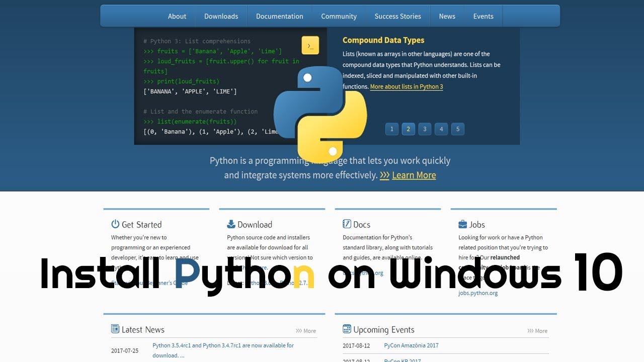Open the Python 3.5.4rc1 and 3.4.7rc1 news article
This screenshot has width=644, height=362.
pos(223,350)
